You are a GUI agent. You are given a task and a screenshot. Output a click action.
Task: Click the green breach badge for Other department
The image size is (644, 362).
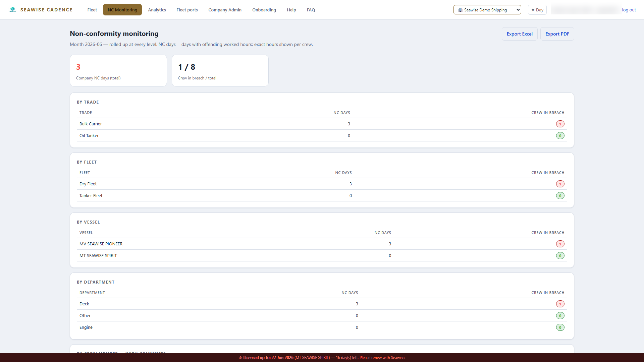[560, 315]
